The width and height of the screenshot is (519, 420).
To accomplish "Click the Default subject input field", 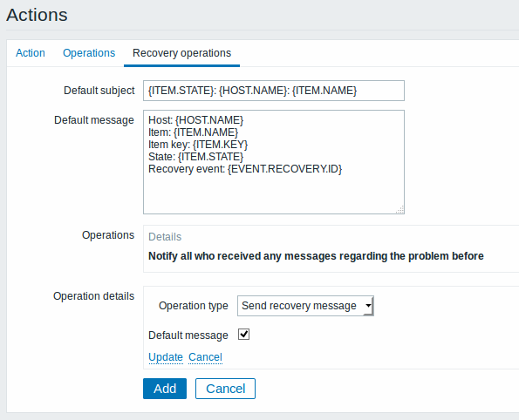I will (x=274, y=91).
